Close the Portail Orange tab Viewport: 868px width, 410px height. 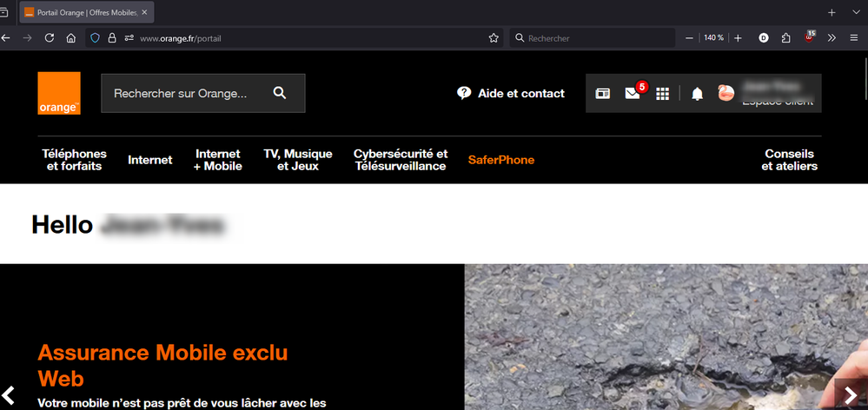(144, 12)
